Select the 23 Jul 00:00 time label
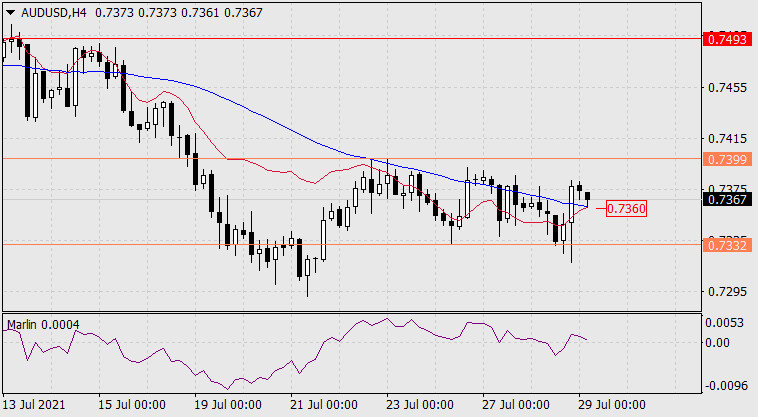 click(420, 404)
